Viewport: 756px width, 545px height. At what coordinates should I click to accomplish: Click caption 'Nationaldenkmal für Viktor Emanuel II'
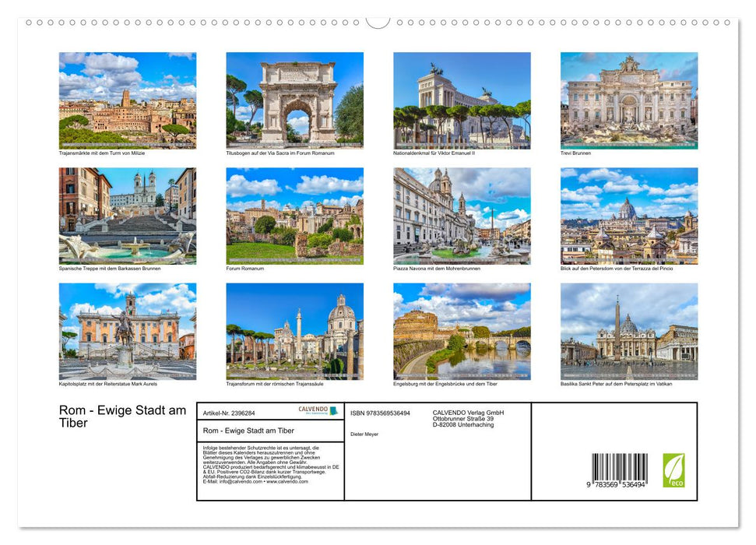point(434,153)
